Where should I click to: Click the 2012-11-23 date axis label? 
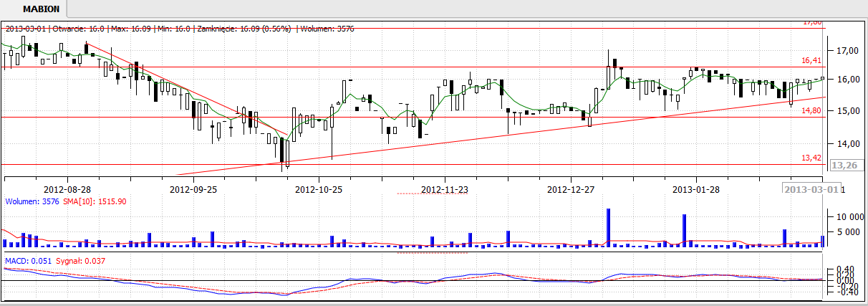click(x=444, y=190)
